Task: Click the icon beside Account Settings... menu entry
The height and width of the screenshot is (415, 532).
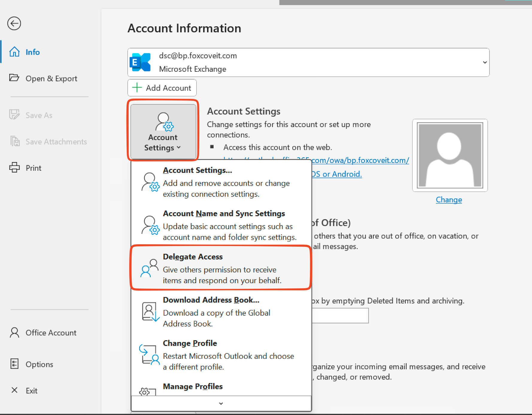Action: (150, 182)
